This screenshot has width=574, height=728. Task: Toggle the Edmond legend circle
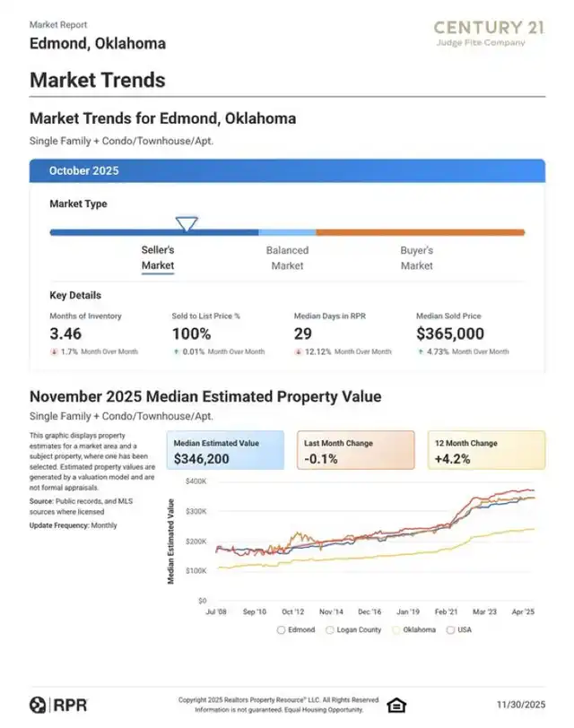pos(282,630)
